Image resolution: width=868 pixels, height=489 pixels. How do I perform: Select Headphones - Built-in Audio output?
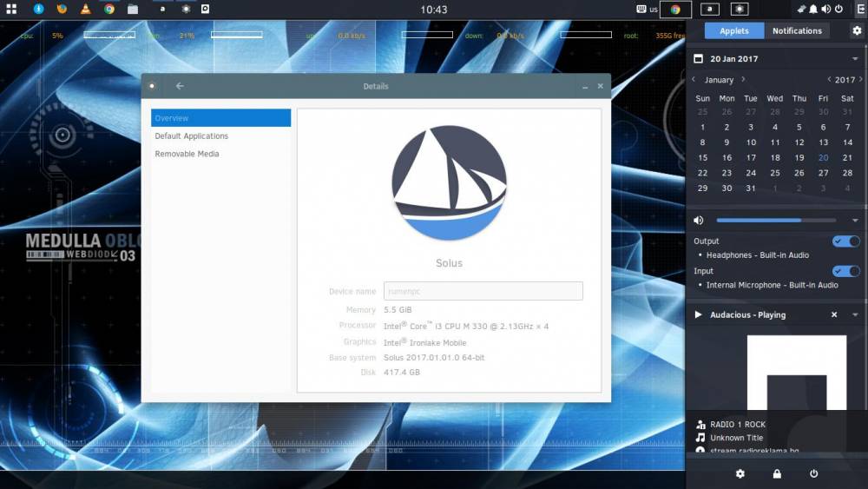click(757, 255)
